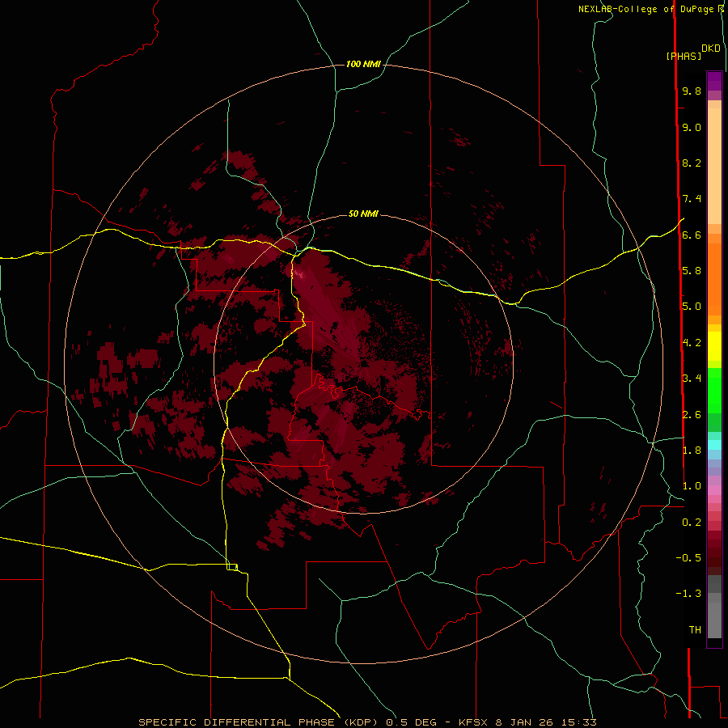Screen dimensions: 728x728
Task: Click the DKD unit label above legend
Action: pos(711,49)
